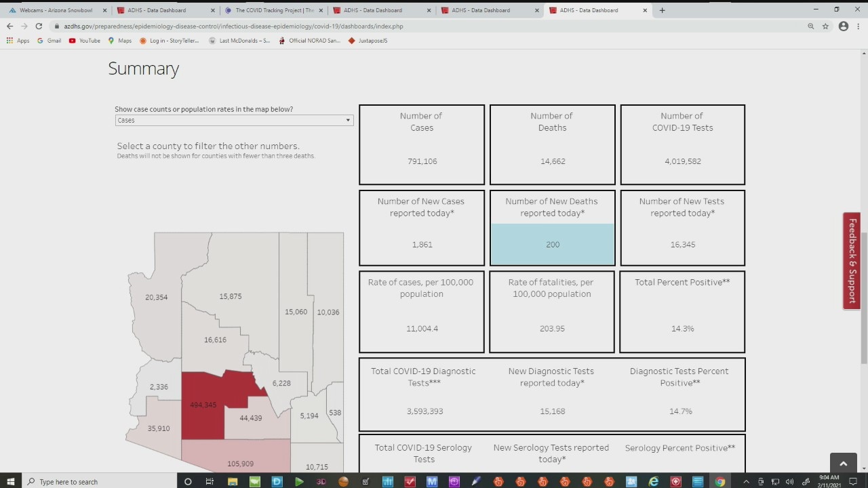Open the YouTube bookmark
This screenshot has height=488, width=868.
[84, 41]
